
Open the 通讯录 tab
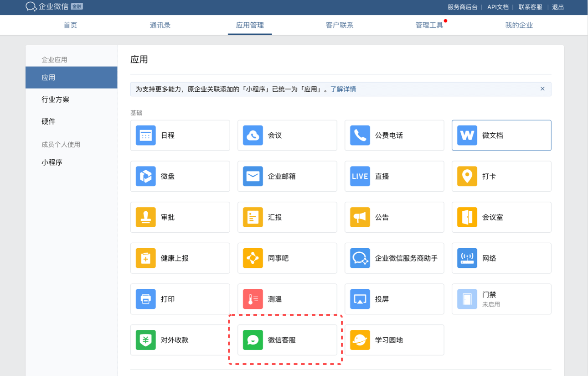[x=160, y=25]
